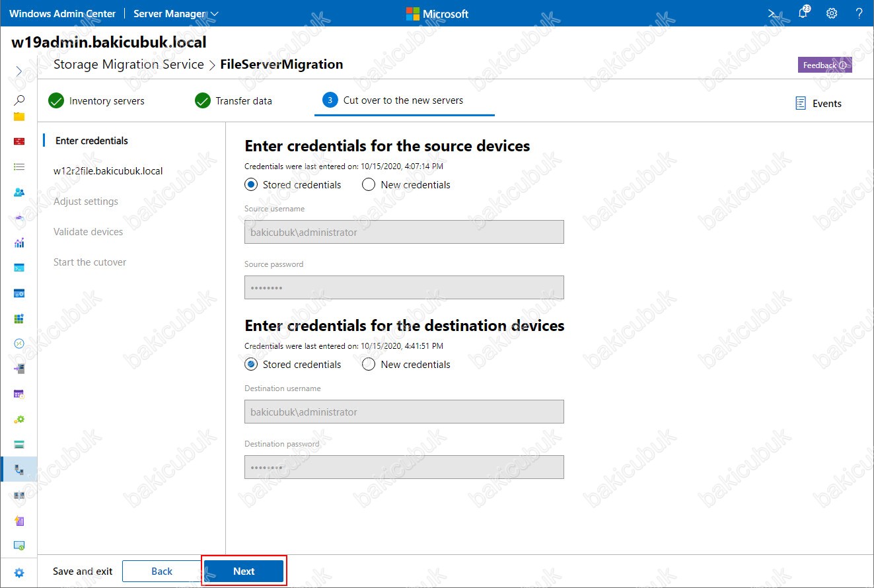Go to Transfer data step
Screen dimensions: 874x588
tap(234, 101)
